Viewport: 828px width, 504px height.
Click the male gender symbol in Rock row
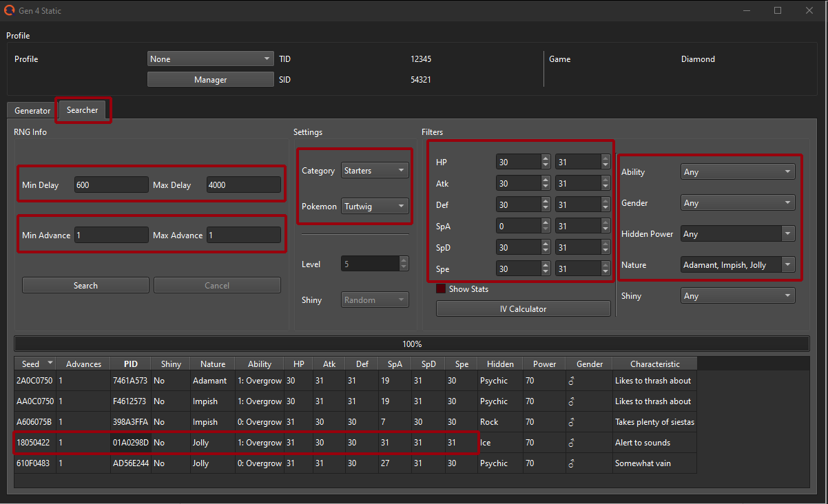(x=571, y=422)
